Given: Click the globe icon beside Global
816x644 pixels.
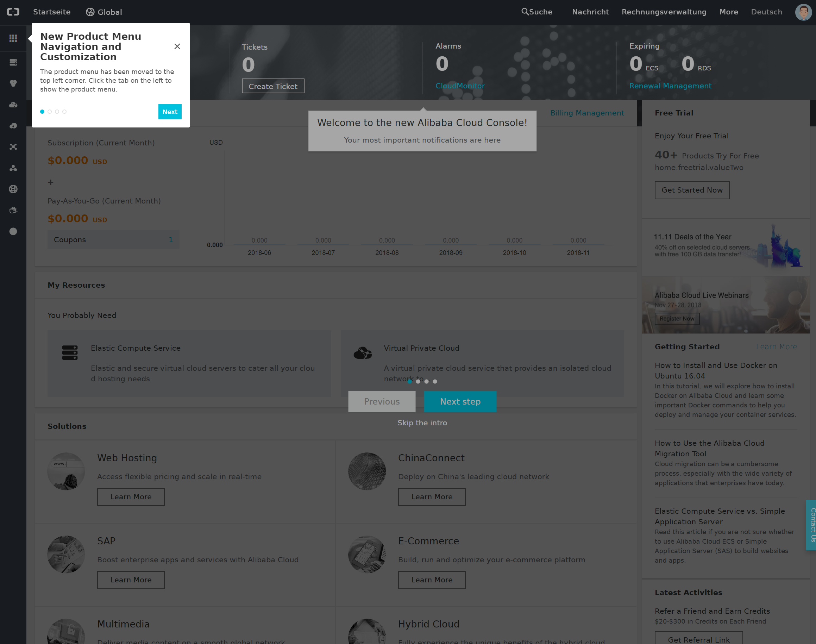Looking at the screenshot, I should pos(90,12).
